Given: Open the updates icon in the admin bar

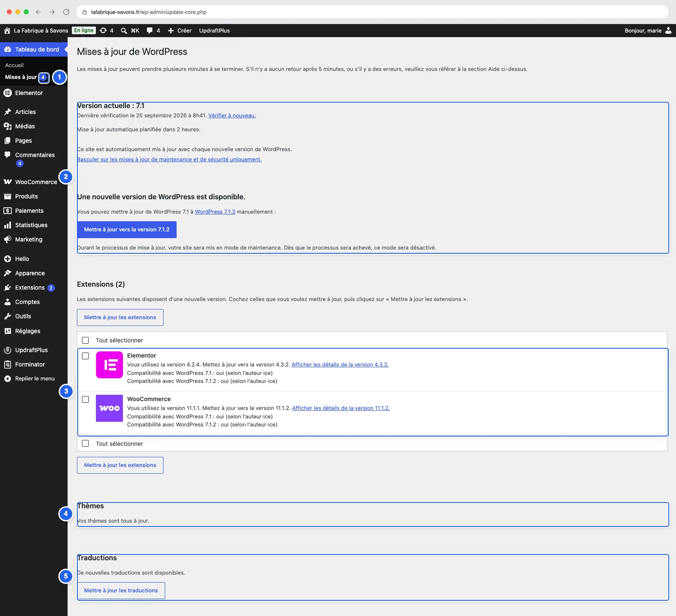Looking at the screenshot, I should pyautogui.click(x=103, y=30).
